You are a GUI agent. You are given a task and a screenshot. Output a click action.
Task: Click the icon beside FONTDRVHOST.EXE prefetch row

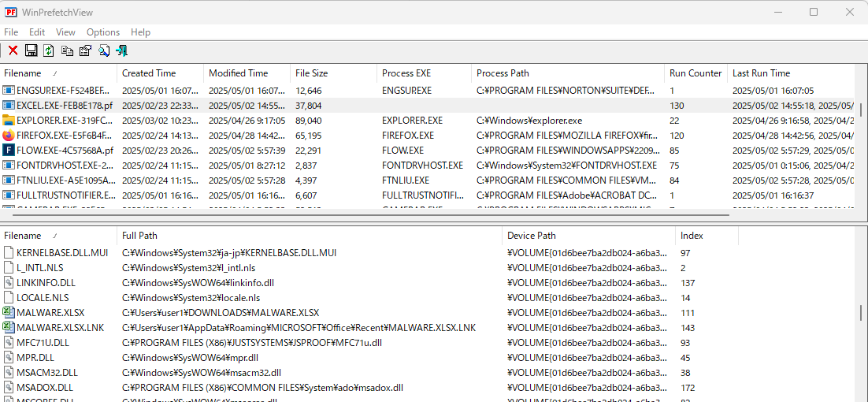(8, 165)
